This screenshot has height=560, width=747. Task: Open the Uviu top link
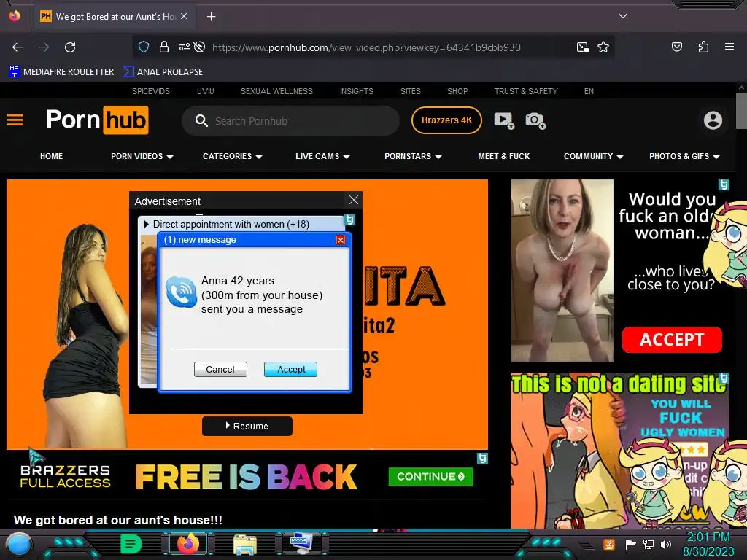(x=205, y=91)
